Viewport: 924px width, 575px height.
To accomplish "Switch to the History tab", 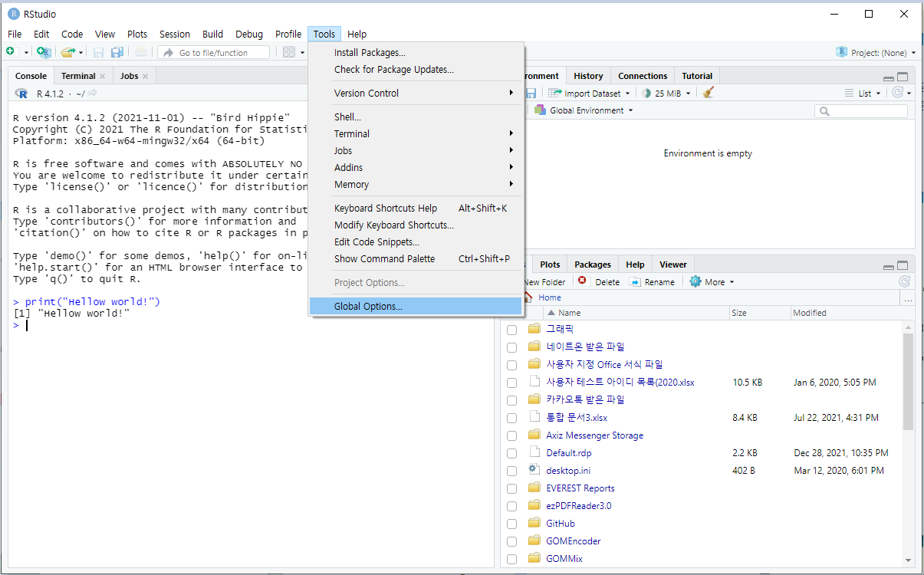I will 588,76.
